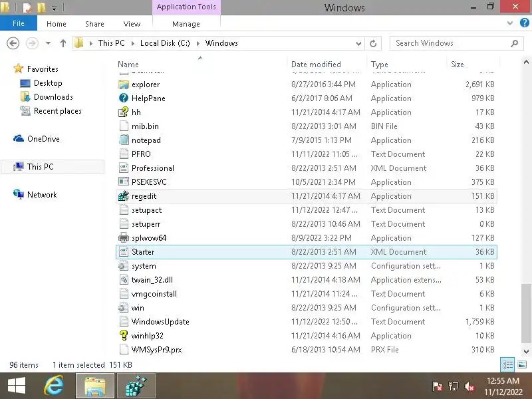532x399 pixels.
Task: Sort files by Type column
Action: coord(379,64)
